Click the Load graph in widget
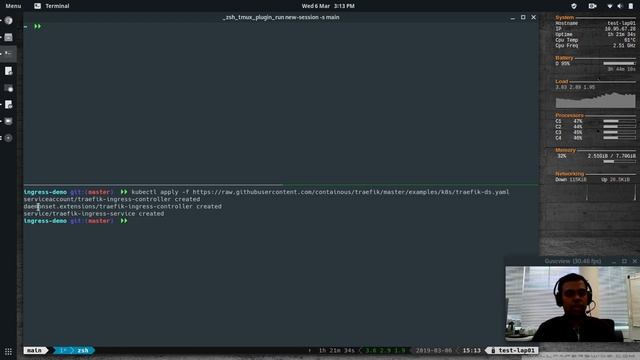Screen dimensions: 640x360 (595, 100)
